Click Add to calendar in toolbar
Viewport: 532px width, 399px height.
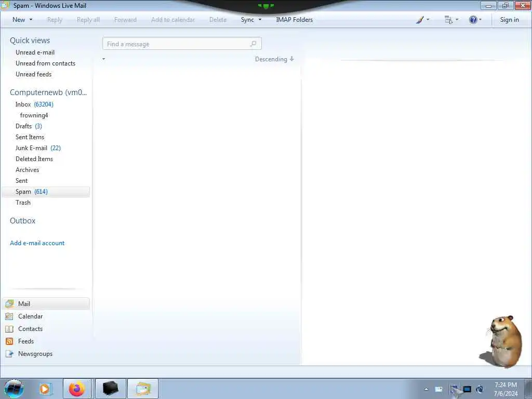[173, 20]
